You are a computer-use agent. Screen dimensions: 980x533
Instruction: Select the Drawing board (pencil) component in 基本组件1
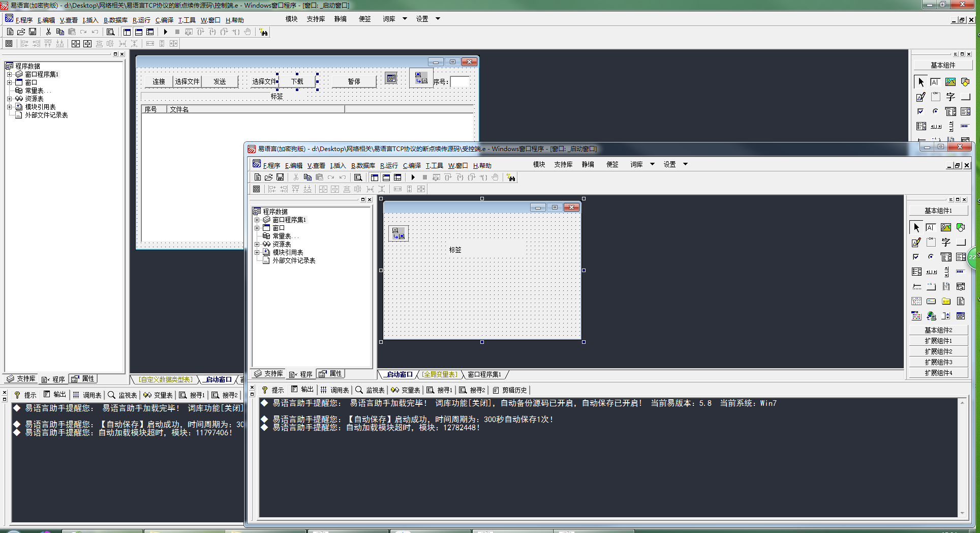916,242
